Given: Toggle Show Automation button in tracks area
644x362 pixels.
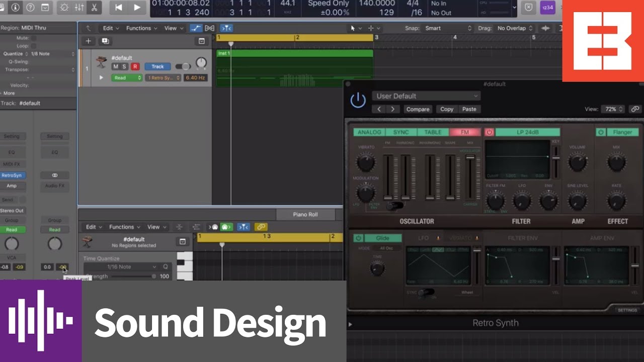Looking at the screenshot, I should (196, 28).
